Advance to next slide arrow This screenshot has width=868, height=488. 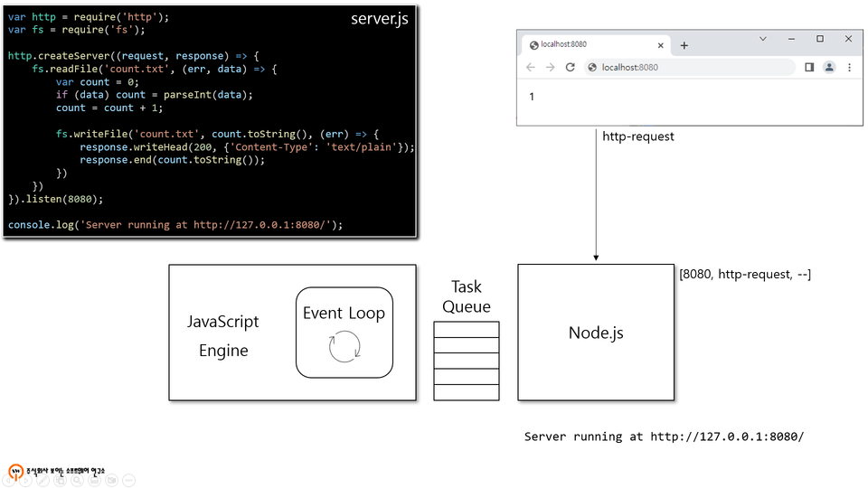coord(25,480)
